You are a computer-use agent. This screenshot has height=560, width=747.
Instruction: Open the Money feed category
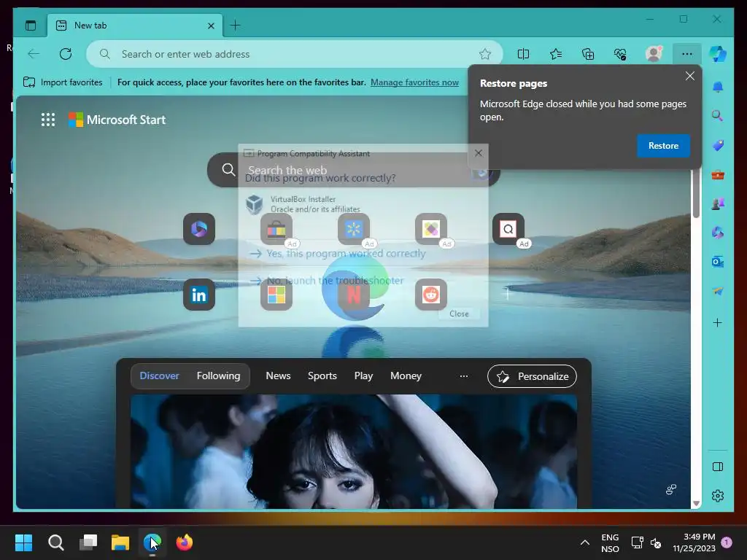click(x=406, y=376)
